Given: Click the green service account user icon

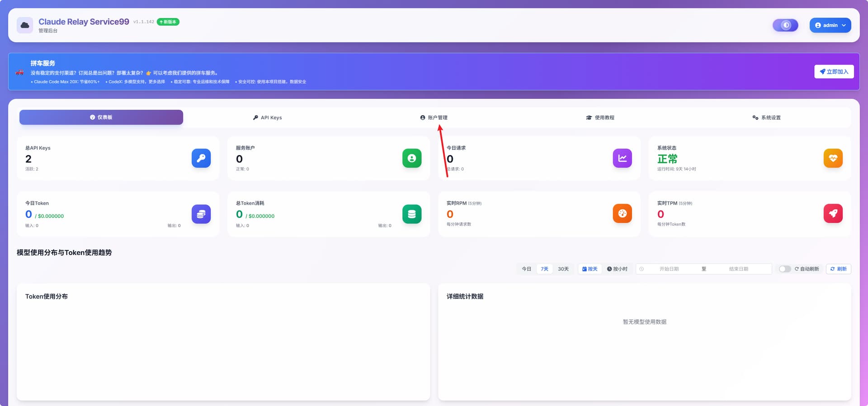Looking at the screenshot, I should tap(411, 158).
